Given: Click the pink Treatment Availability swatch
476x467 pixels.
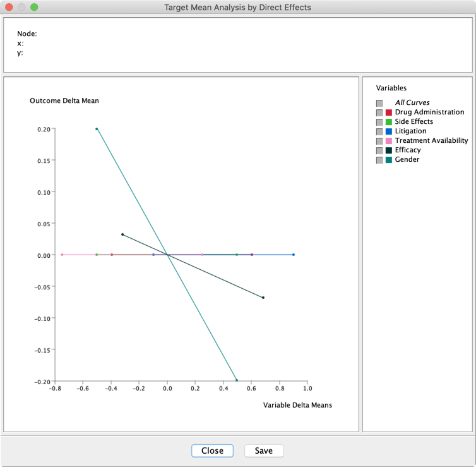Looking at the screenshot, I should [x=390, y=141].
